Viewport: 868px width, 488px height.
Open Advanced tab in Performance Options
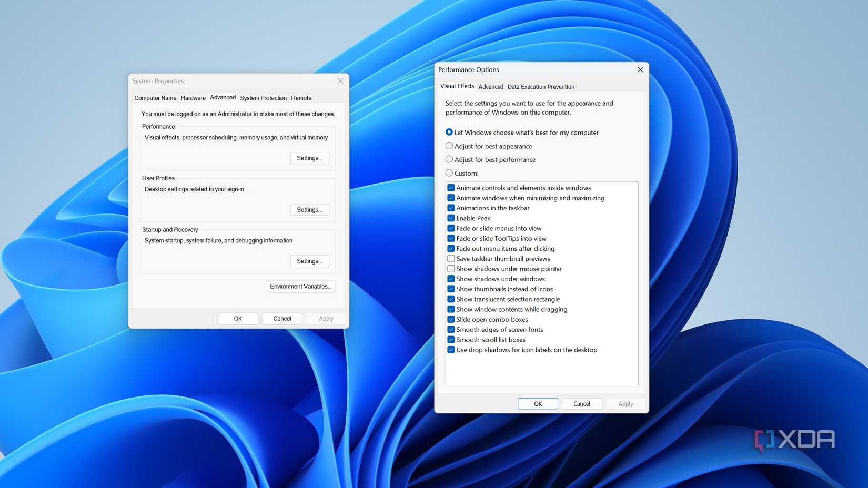coord(491,87)
